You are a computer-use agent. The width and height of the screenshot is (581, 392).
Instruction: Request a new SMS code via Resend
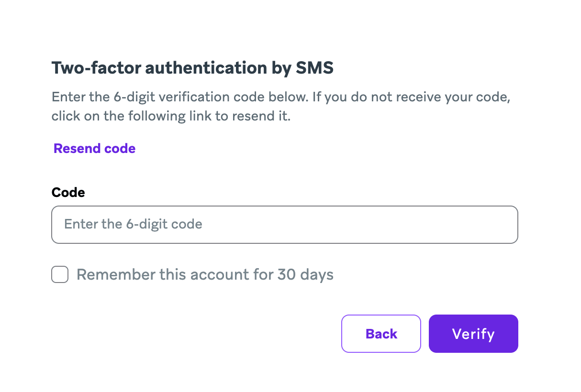(x=94, y=149)
